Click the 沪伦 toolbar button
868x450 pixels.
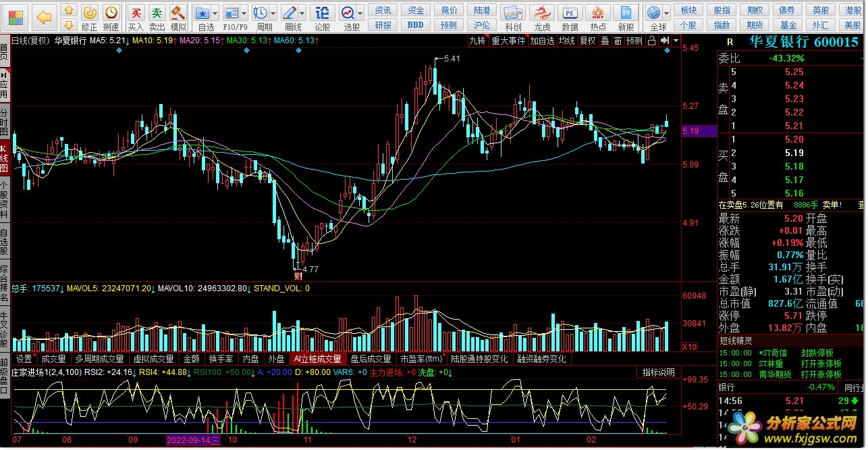[482, 25]
